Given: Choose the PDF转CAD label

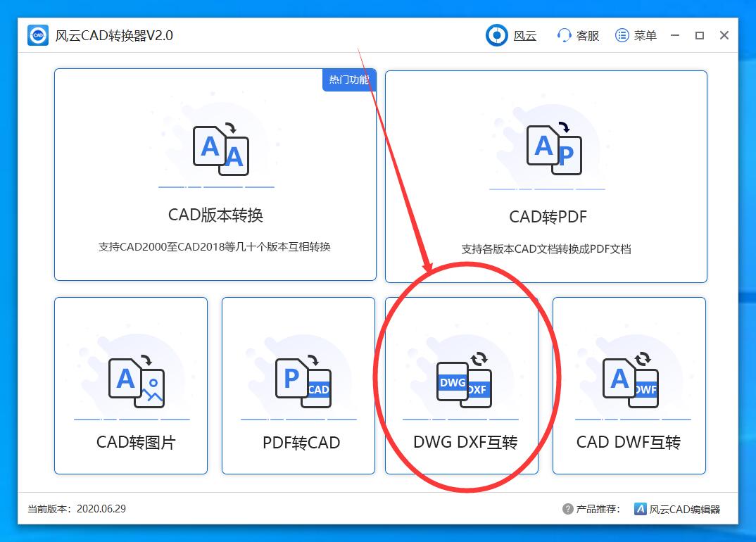Looking at the screenshot, I should pyautogui.click(x=301, y=442).
